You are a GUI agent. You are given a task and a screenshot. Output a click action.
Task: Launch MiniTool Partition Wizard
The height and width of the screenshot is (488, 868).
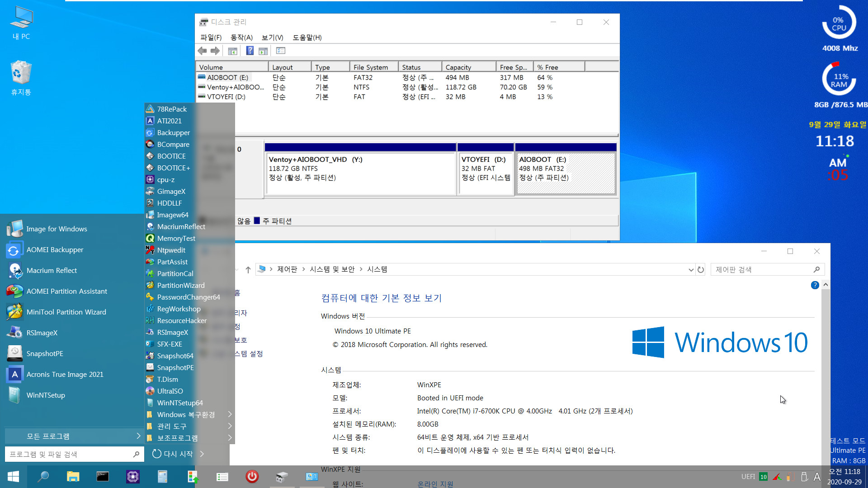pyautogui.click(x=66, y=312)
